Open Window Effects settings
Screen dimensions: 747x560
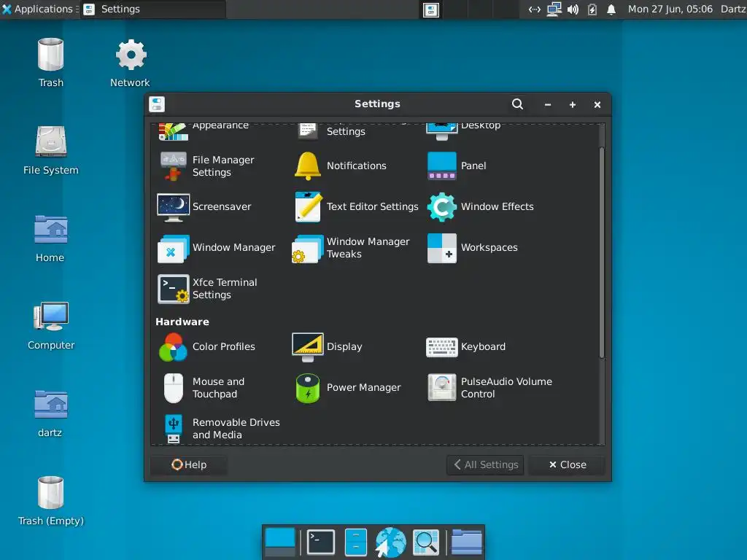(x=481, y=206)
